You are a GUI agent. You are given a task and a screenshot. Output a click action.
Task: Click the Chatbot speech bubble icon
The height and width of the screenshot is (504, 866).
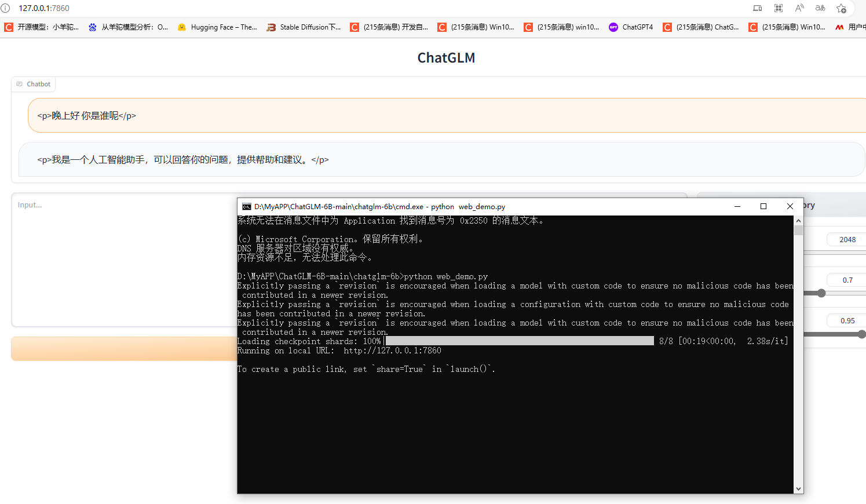[x=19, y=84]
